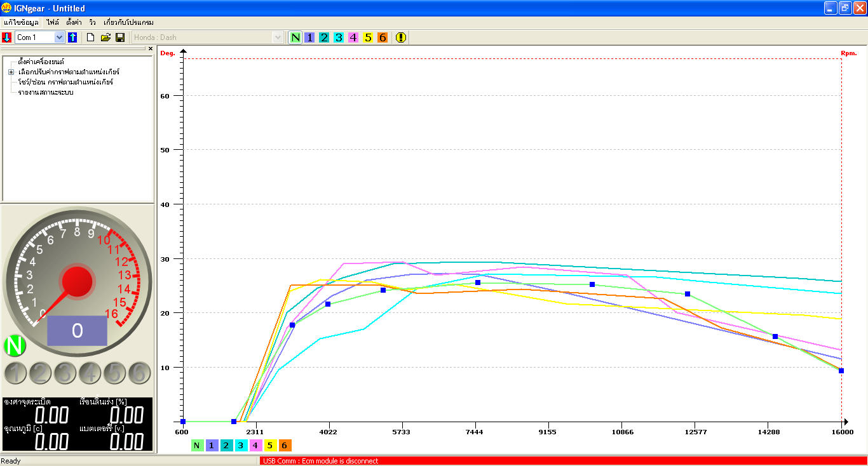Expand the เลือกปรับค่ากราฟตามตำแหน่งเกียร์ tree node
This screenshot has width=868, height=466.
coord(11,72)
